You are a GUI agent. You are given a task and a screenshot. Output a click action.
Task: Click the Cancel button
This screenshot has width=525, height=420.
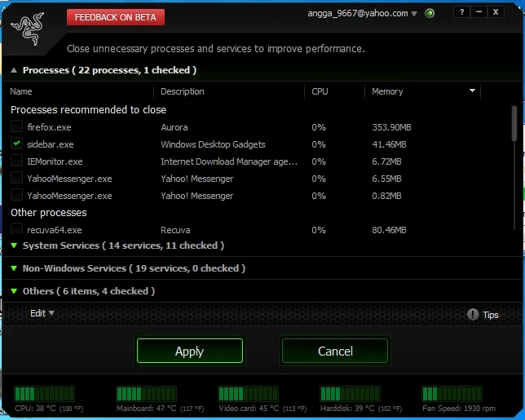tap(335, 351)
